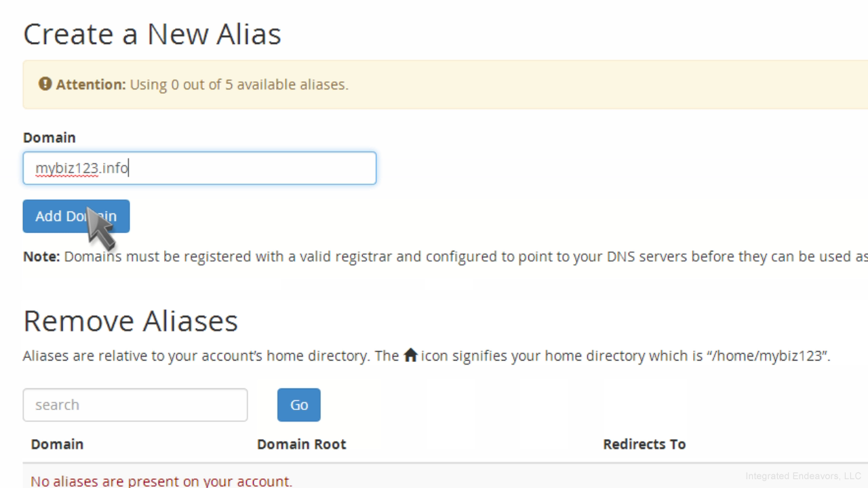The image size is (868, 488).
Task: Click the bold Note label text
Action: tap(41, 257)
